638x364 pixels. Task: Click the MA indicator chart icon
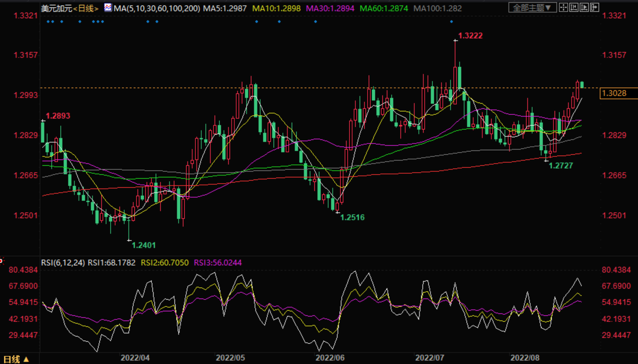[x=107, y=8]
